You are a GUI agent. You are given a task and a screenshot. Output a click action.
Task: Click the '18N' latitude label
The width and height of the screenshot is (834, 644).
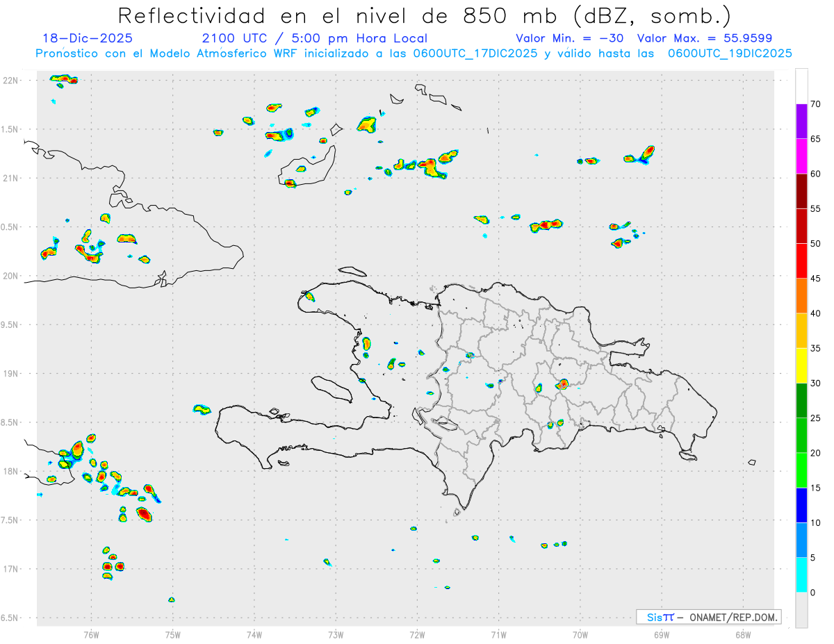pyautogui.click(x=12, y=471)
